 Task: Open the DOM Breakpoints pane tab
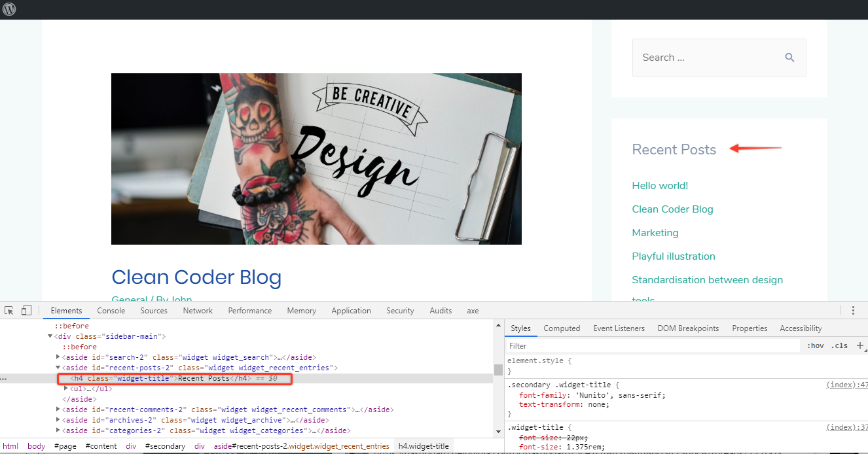coord(688,328)
